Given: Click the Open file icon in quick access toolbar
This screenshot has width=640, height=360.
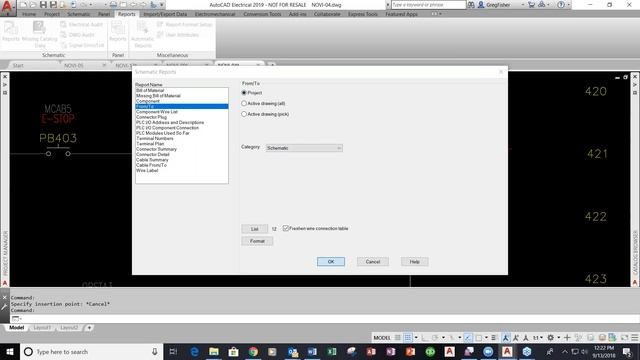Looking at the screenshot, I should tap(33, 5).
